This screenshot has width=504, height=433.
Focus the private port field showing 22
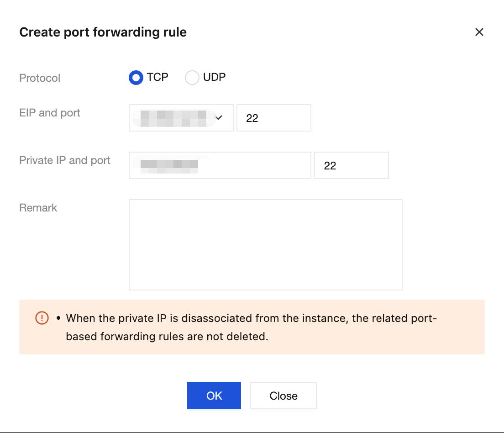351,165
